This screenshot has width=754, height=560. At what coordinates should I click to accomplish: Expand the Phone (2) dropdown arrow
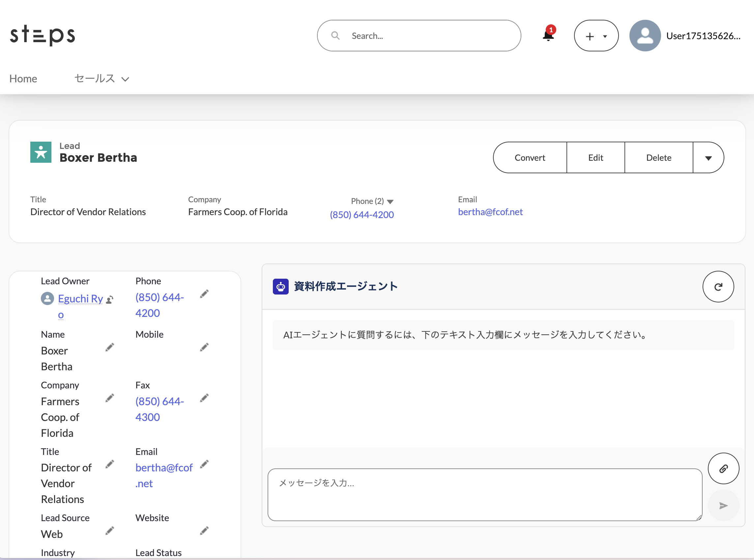[x=390, y=202]
